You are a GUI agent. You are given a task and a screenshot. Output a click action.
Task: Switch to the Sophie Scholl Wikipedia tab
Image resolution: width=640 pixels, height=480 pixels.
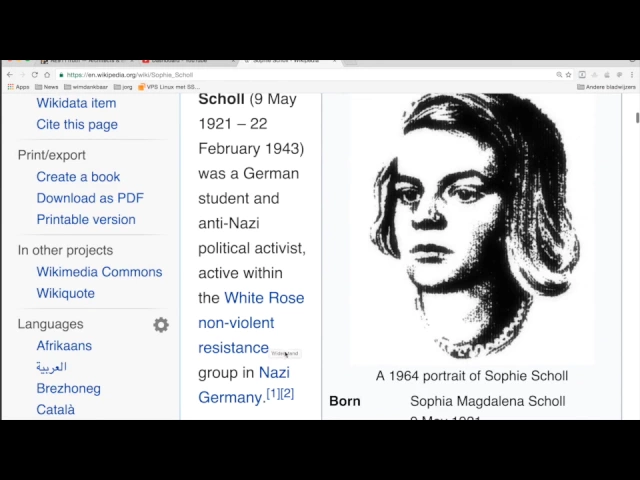(288, 62)
